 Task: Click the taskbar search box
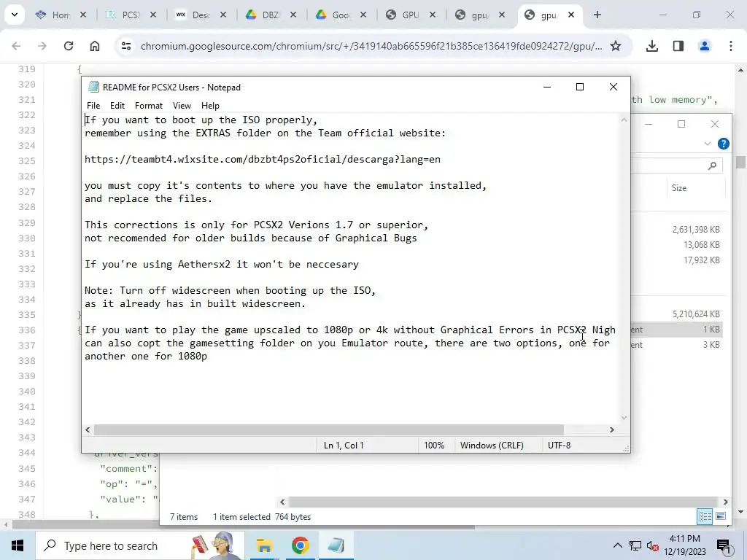tap(141, 545)
